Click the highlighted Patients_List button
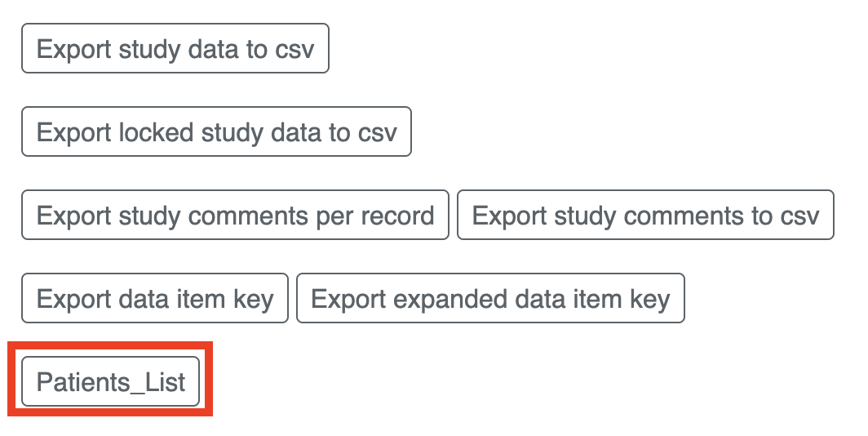This screenshot has height=436, width=868. [x=111, y=381]
